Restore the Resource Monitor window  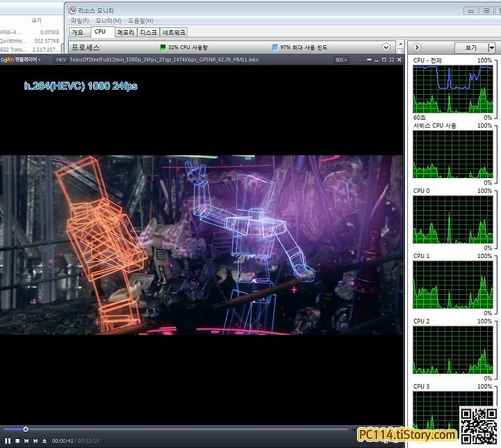486,11
